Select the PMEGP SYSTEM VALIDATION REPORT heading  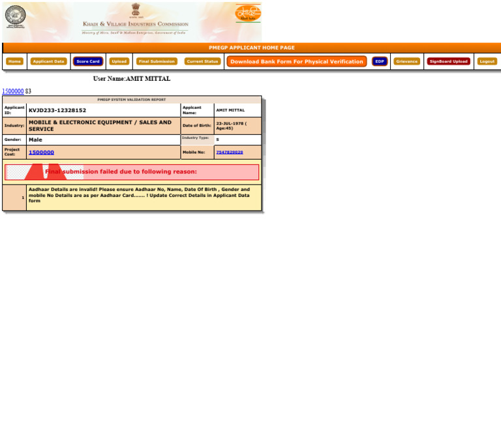tap(132, 100)
